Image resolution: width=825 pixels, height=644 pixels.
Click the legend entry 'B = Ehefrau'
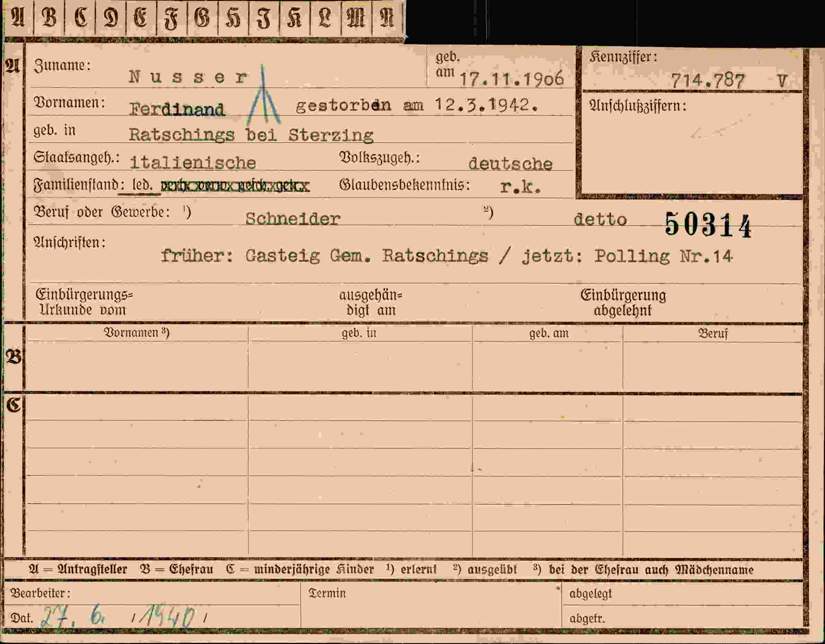click(176, 570)
